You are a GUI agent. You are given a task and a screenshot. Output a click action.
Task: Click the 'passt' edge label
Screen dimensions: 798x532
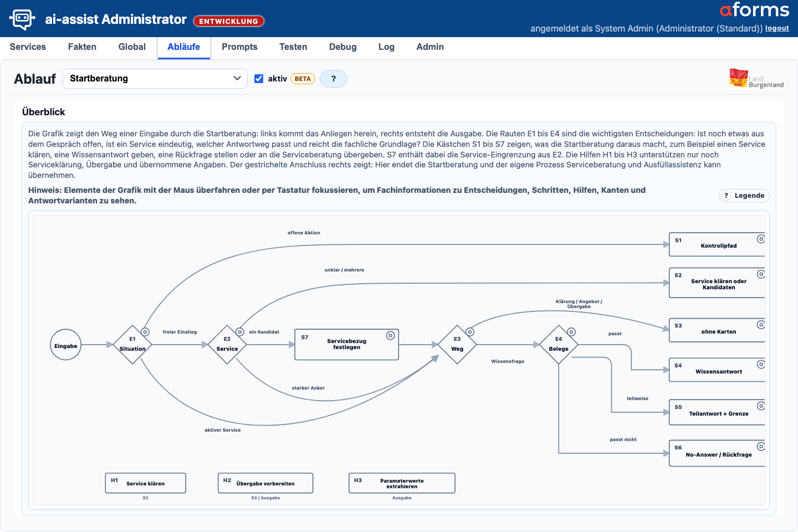click(x=615, y=334)
